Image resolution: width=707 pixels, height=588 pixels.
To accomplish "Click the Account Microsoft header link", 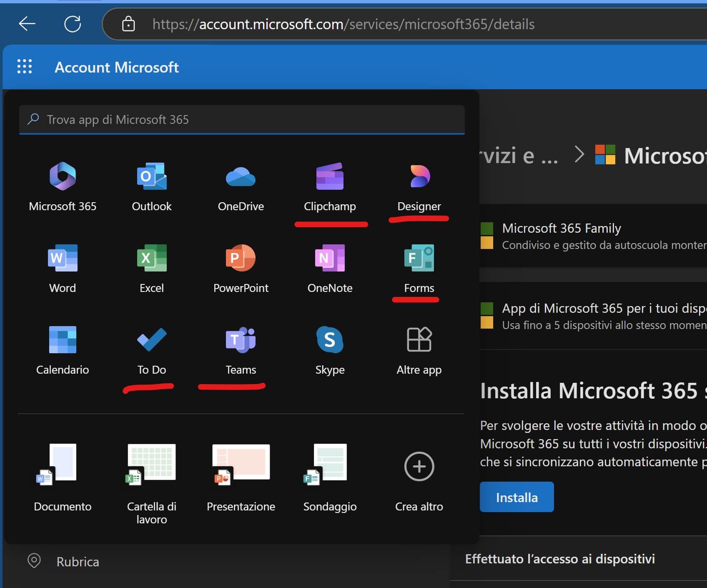I will pos(116,67).
